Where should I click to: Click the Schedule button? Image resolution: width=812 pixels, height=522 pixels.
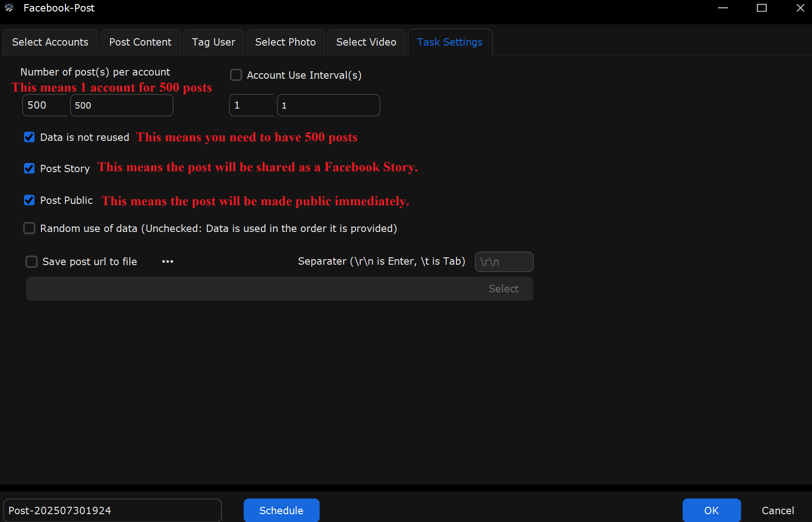pos(281,510)
